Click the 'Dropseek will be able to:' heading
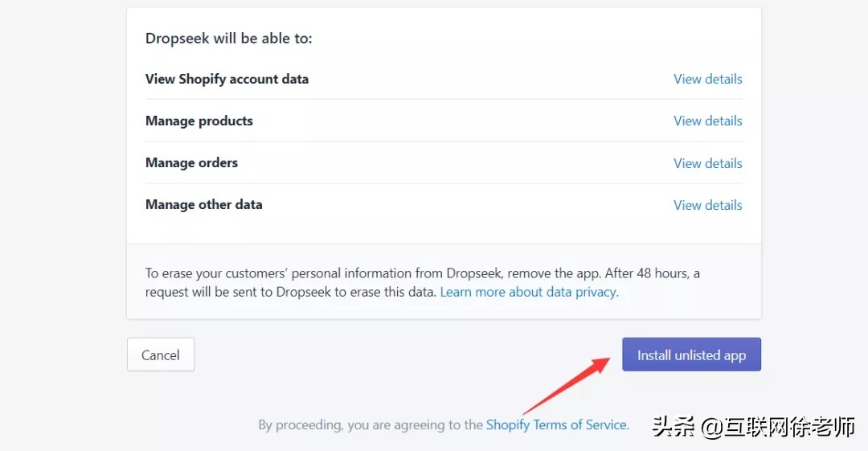868x451 pixels. click(x=228, y=38)
